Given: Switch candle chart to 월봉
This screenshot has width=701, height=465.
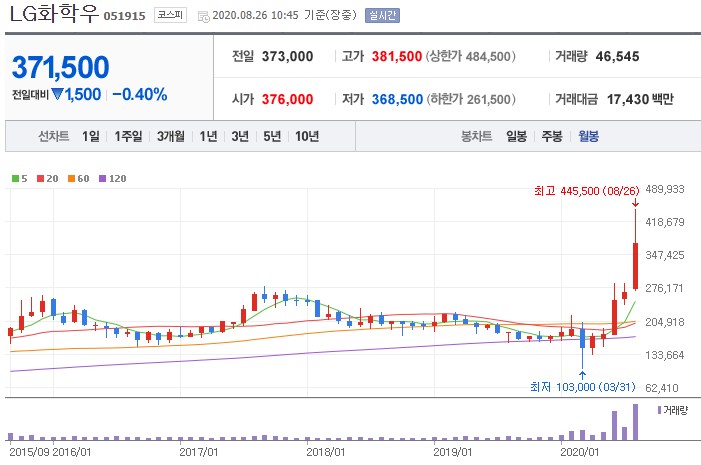Looking at the screenshot, I should click(588, 136).
